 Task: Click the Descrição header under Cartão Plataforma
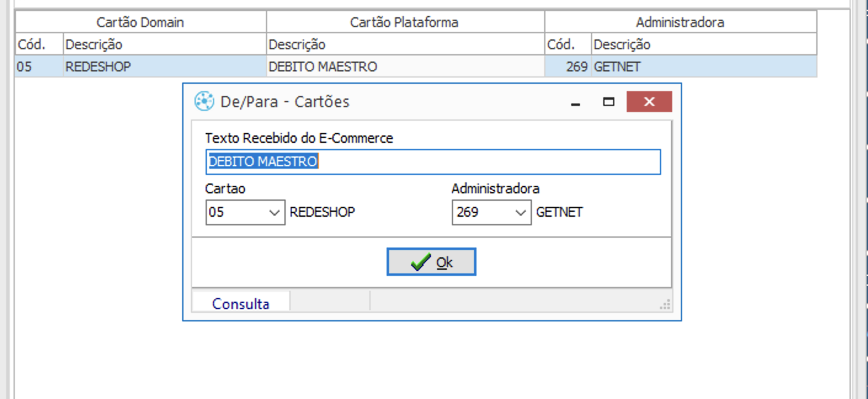[x=406, y=44]
